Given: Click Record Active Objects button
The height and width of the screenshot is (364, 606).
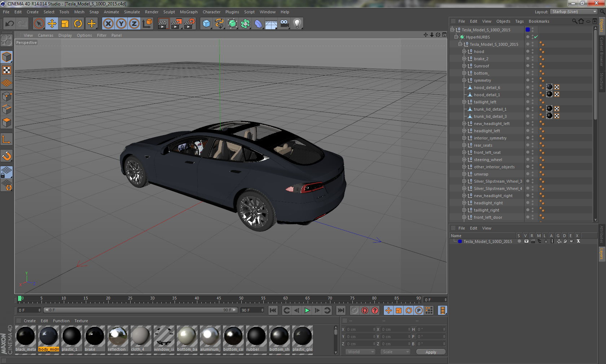Looking at the screenshot, I should coord(355,310).
